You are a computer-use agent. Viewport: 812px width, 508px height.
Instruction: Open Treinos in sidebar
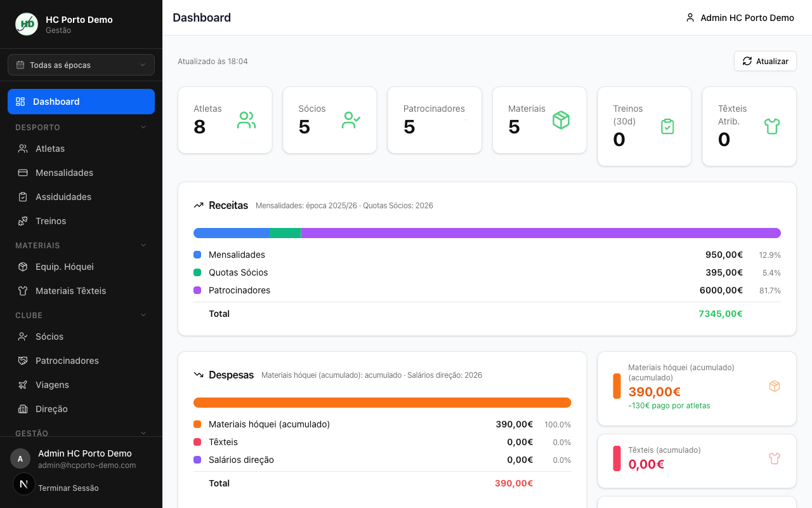coord(81,221)
